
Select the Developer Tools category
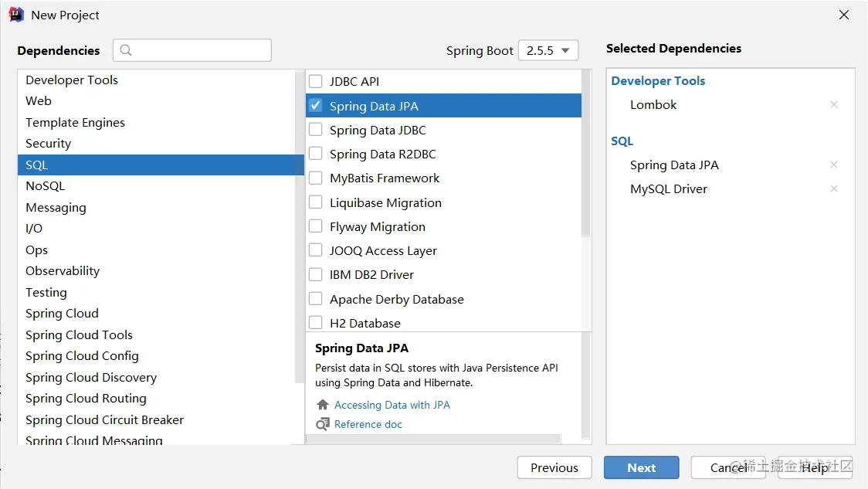point(72,80)
